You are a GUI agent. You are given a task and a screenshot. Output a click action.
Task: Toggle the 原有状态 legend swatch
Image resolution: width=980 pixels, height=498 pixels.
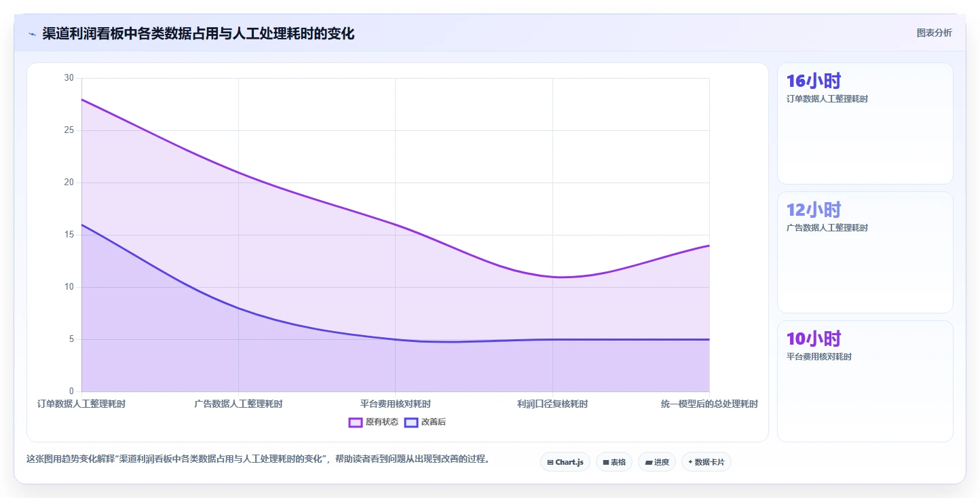tap(356, 422)
